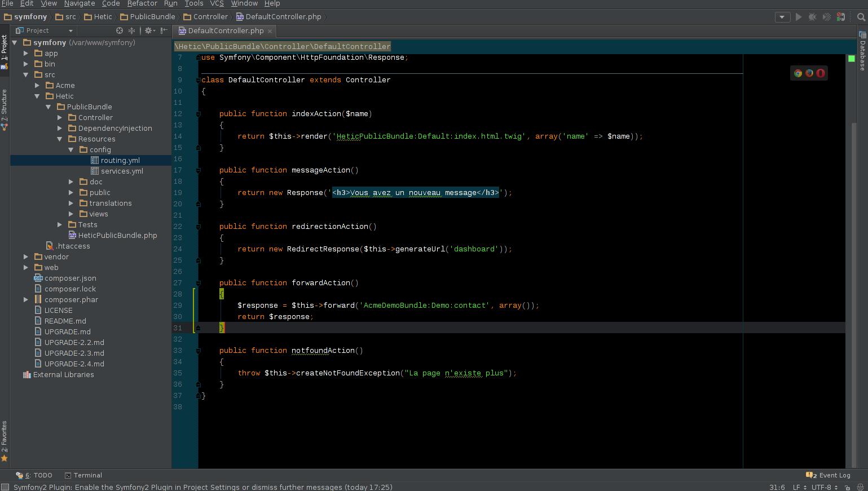Fold the indexAction function at line 12

point(199,114)
